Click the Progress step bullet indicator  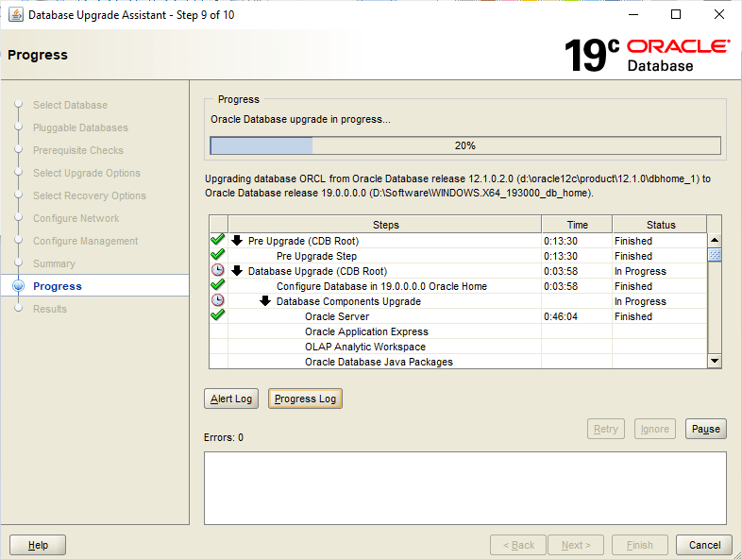[x=19, y=285]
